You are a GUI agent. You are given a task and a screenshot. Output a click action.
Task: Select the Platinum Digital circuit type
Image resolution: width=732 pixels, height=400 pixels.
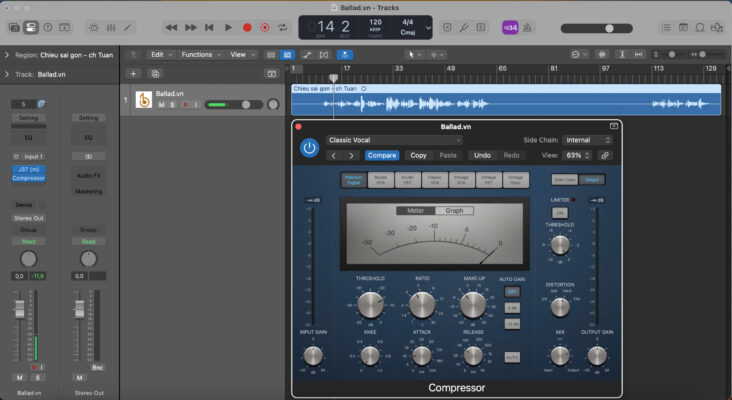pos(353,180)
